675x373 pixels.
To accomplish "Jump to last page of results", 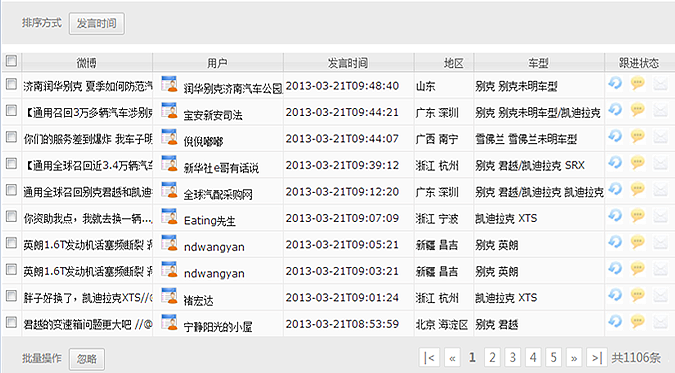I will [597, 357].
